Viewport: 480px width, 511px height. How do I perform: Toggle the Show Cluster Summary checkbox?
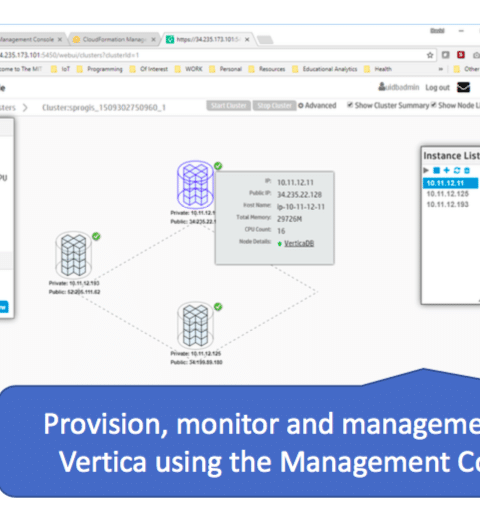(350, 105)
